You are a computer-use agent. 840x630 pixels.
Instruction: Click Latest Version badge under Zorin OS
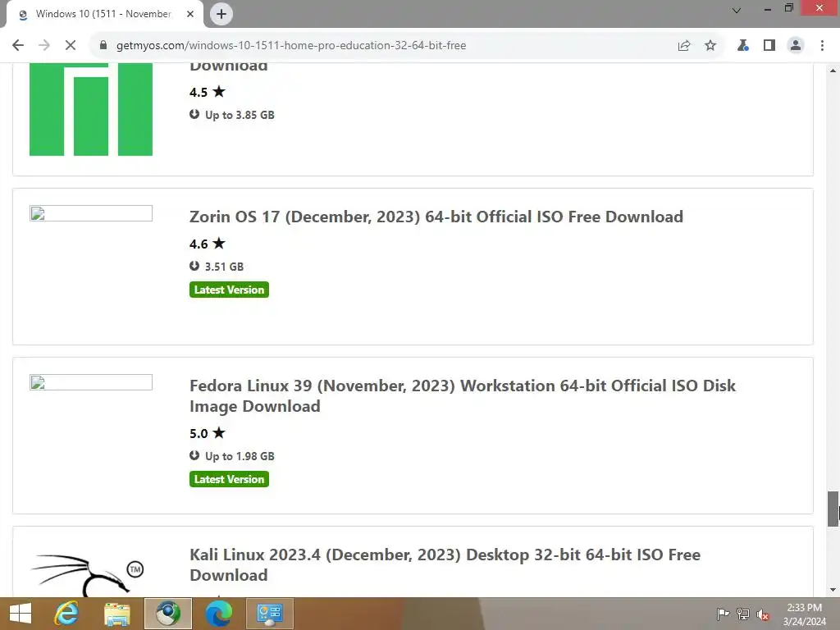pos(230,290)
